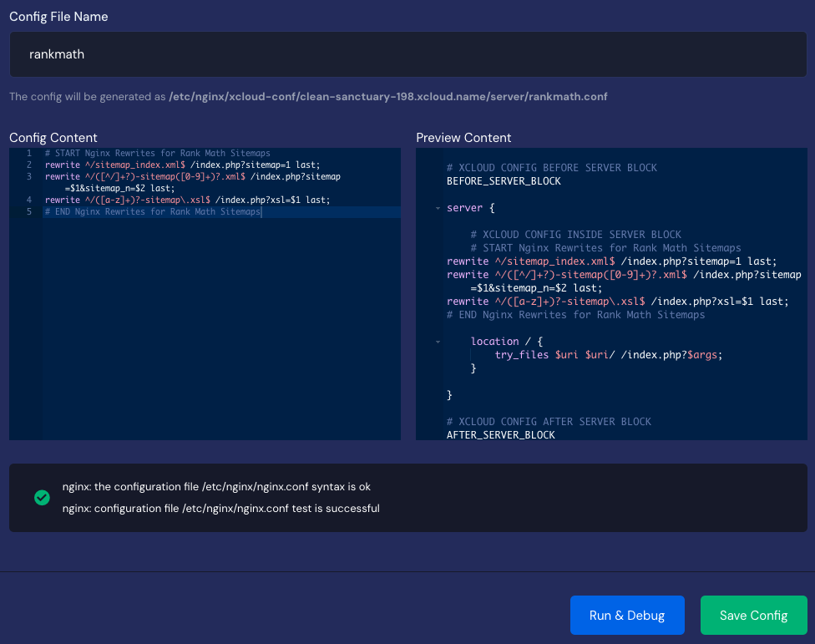The image size is (815, 644).
Task: Click line number 1 in the editor gutter
Action: click(x=28, y=153)
